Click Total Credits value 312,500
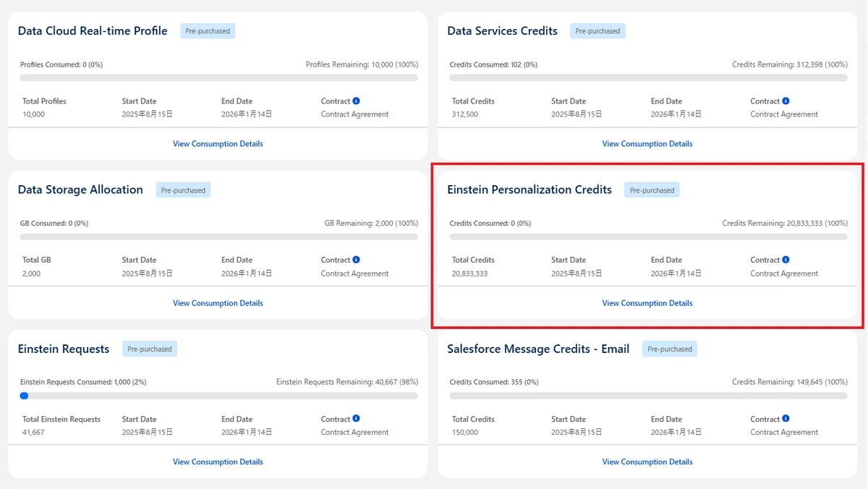868x489 pixels. coord(465,114)
